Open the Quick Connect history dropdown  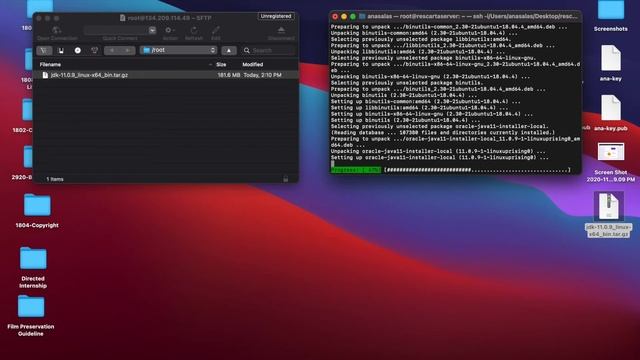point(152,30)
